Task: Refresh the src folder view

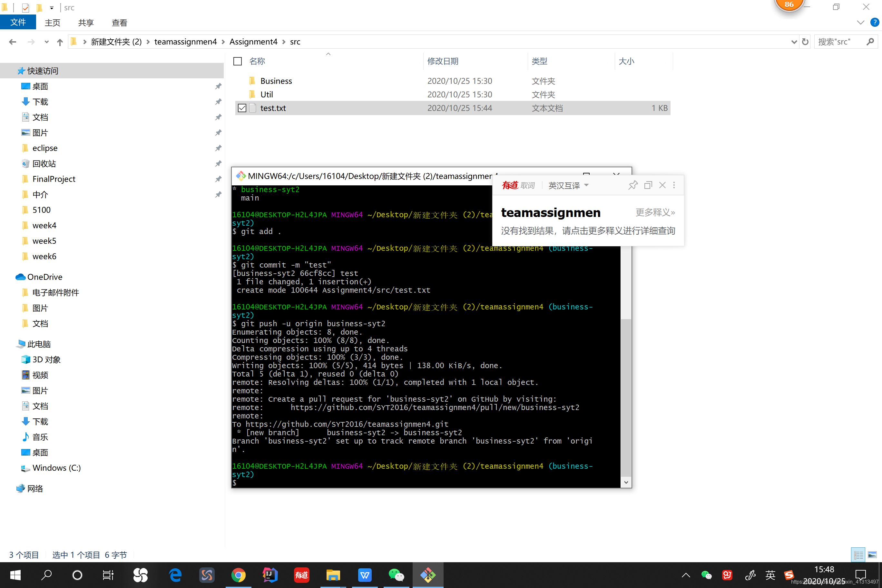Action: click(805, 42)
